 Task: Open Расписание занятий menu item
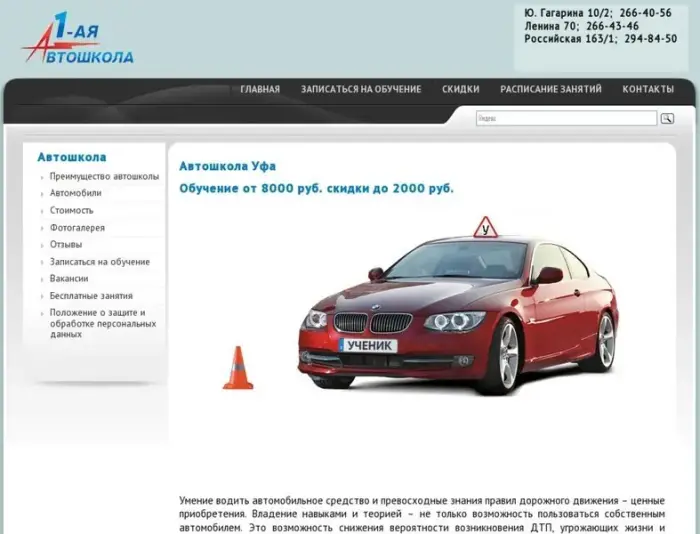point(551,89)
